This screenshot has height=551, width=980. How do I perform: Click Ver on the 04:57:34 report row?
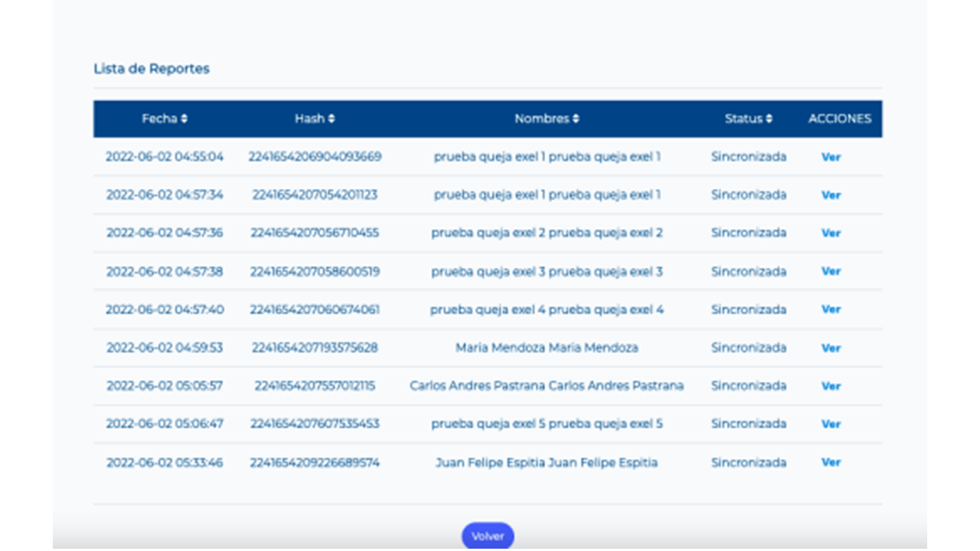pyautogui.click(x=831, y=195)
